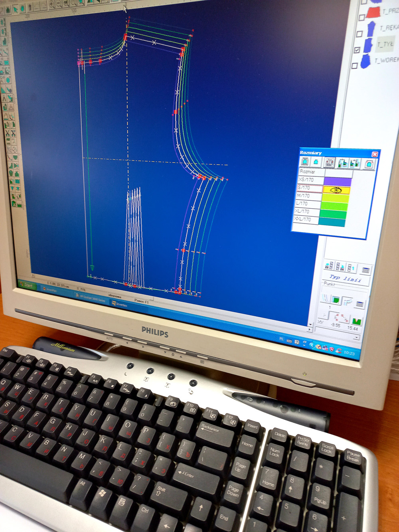
Task: Open the sheet icon with red marks in Rozmiary
Action: click(330, 163)
